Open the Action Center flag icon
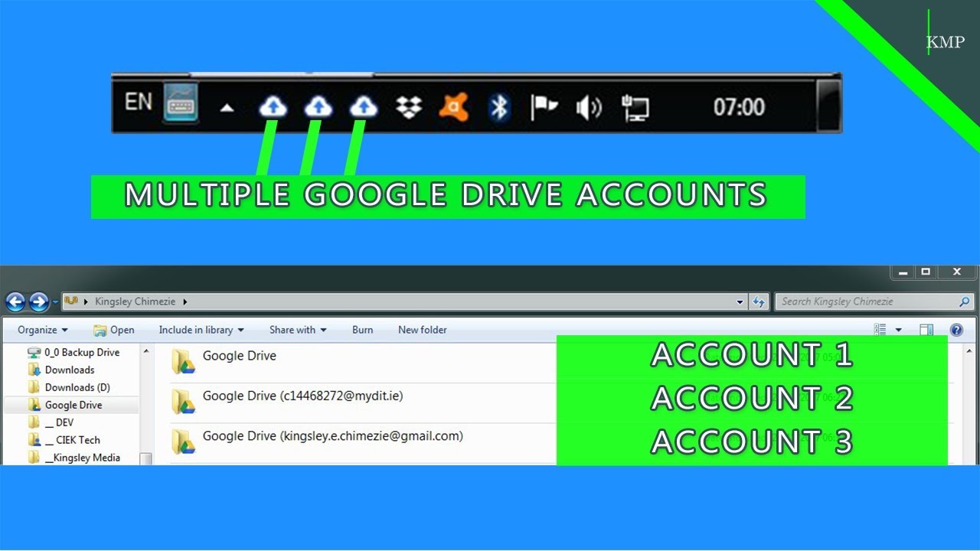 coord(544,107)
